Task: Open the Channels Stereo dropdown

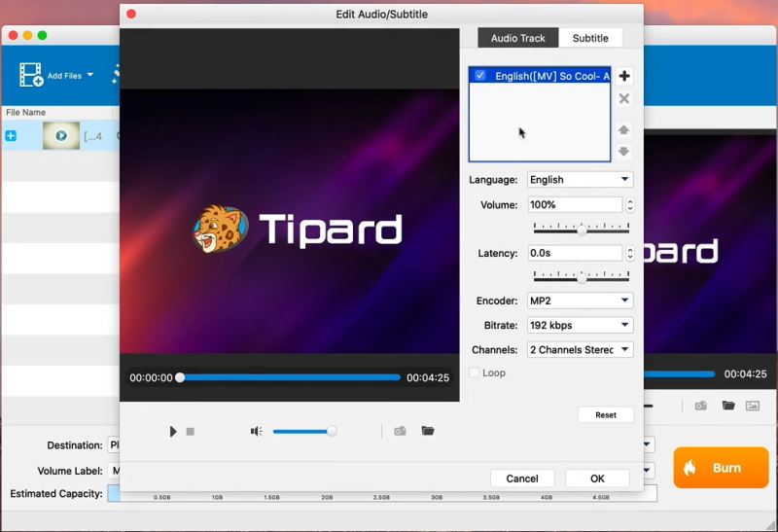Action: [x=580, y=350]
